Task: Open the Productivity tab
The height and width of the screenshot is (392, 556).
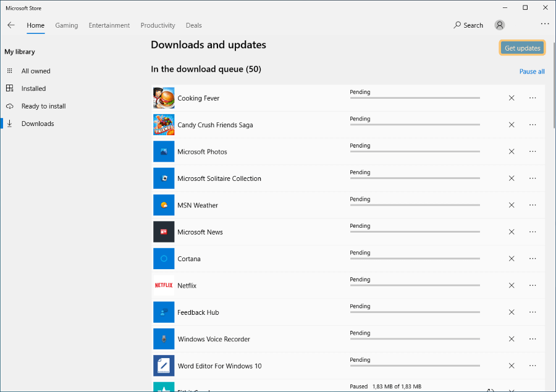Action: (x=158, y=25)
